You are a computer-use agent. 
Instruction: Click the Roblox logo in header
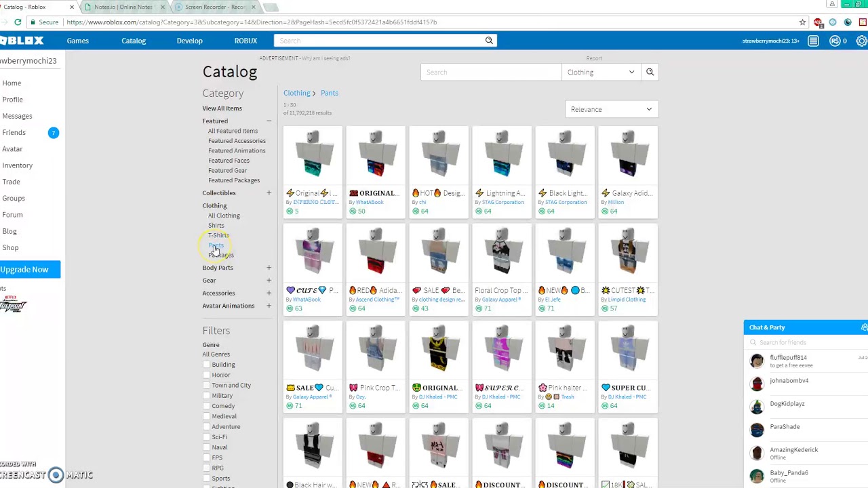pos(22,41)
